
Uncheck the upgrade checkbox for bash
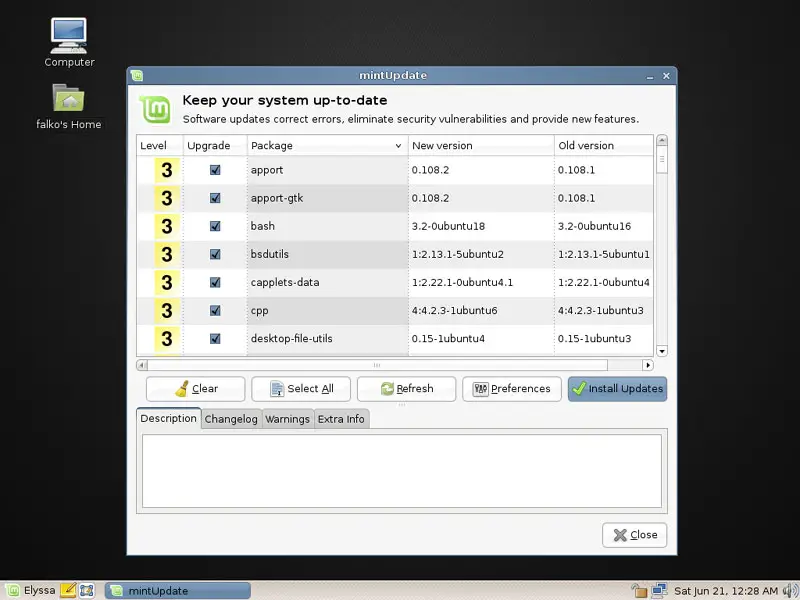coord(215,226)
